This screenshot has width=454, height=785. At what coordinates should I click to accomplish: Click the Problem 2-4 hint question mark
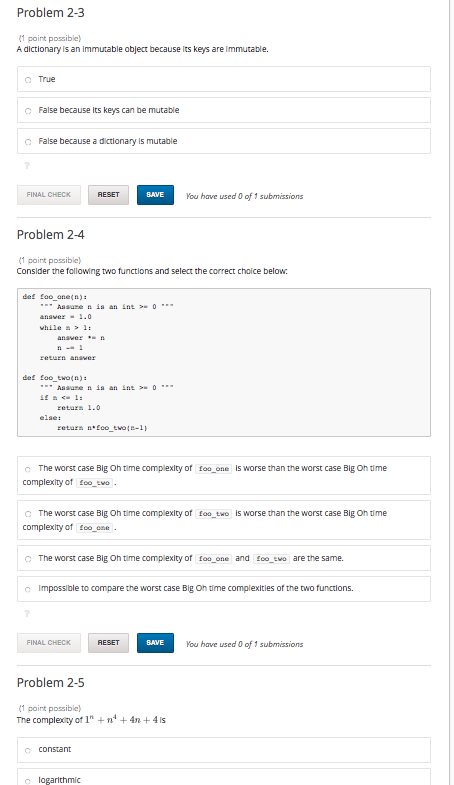pos(27,613)
